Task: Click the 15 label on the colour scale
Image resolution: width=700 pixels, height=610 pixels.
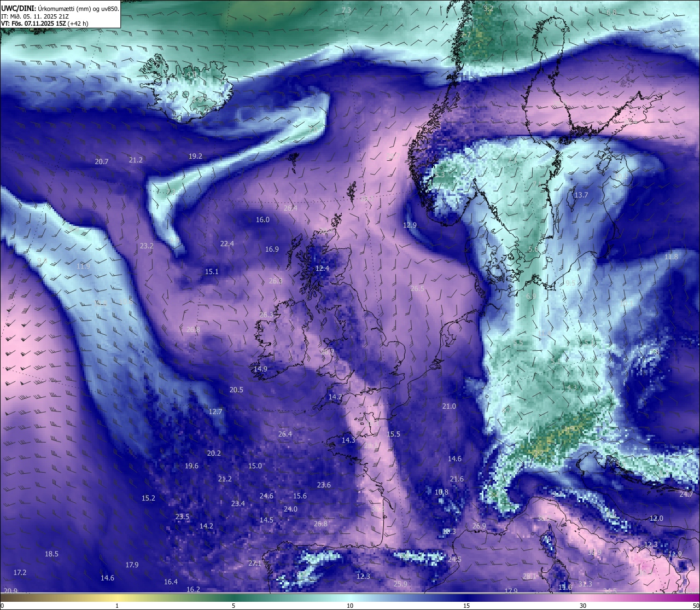Action: coord(466,606)
